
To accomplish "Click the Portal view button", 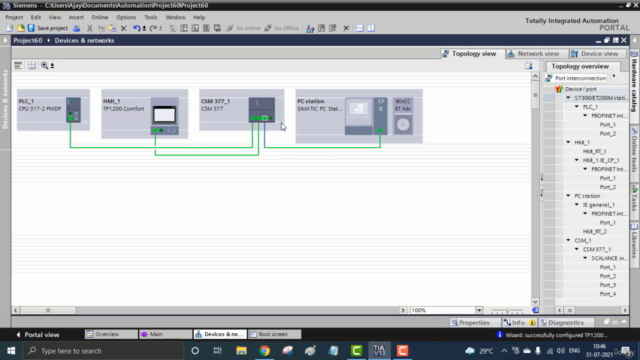I will pos(38,335).
